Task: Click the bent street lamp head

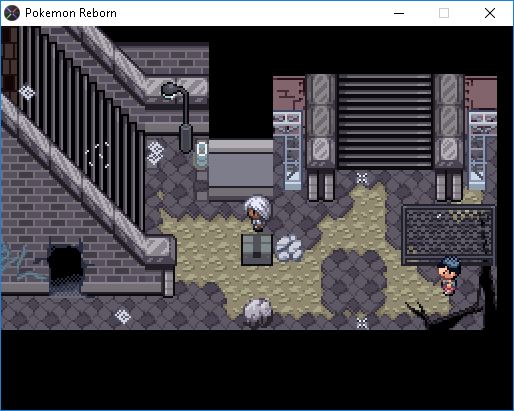Action: pyautogui.click(x=171, y=90)
